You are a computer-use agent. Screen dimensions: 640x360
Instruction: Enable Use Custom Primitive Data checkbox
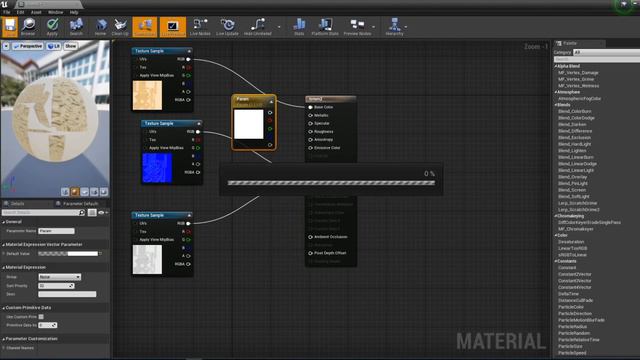[41, 317]
